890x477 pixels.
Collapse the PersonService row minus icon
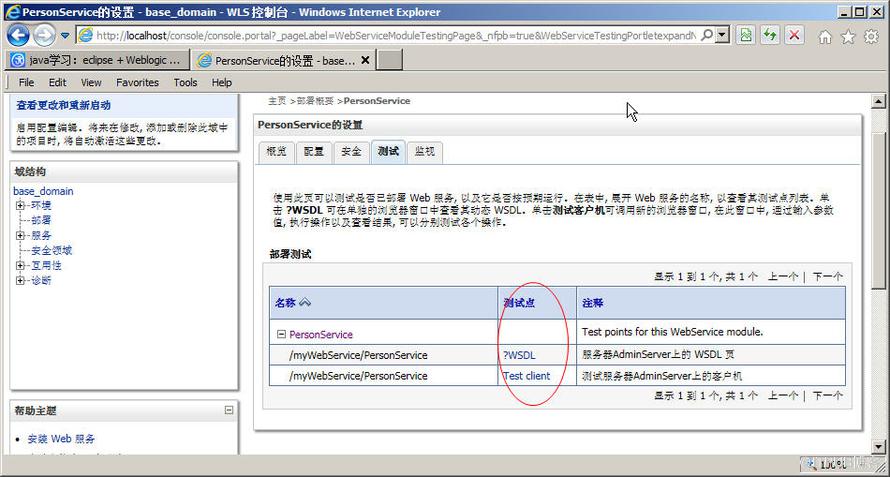click(x=281, y=334)
